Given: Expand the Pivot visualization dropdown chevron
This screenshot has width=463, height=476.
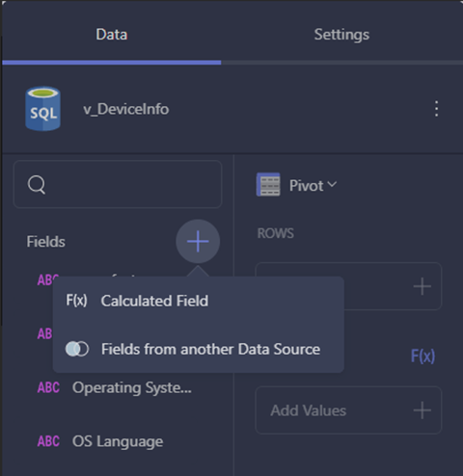Looking at the screenshot, I should [332, 184].
